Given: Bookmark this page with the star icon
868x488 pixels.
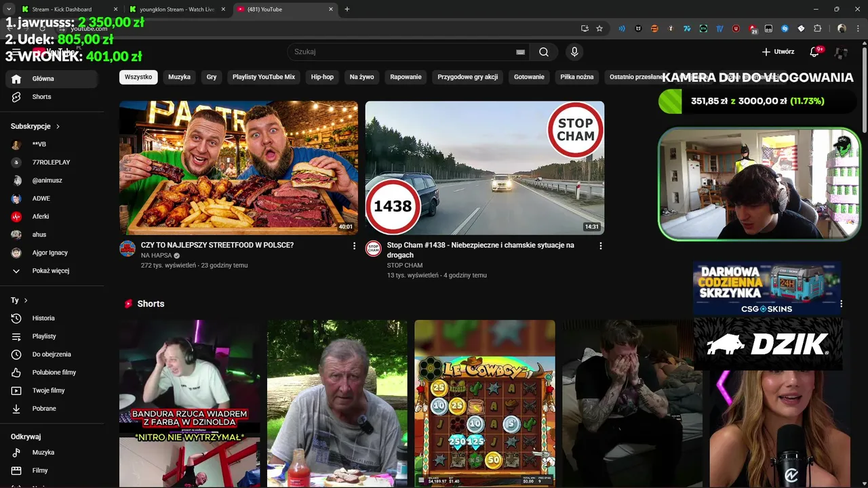Looking at the screenshot, I should [599, 28].
